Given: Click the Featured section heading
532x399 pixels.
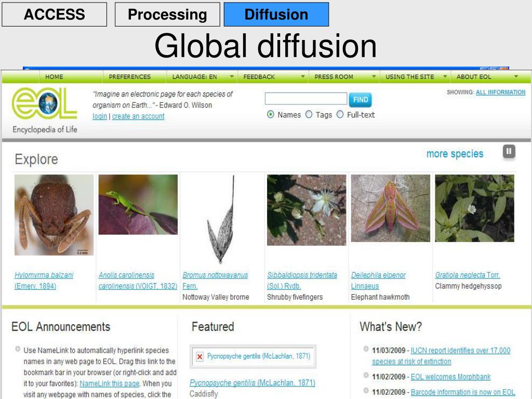Looking at the screenshot, I should click(212, 327).
